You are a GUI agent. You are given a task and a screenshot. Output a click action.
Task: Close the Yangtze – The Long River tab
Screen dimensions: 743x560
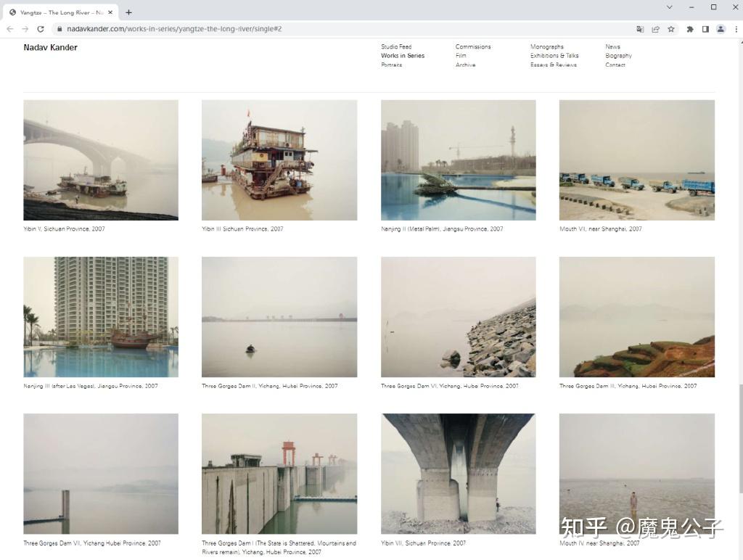(110, 12)
